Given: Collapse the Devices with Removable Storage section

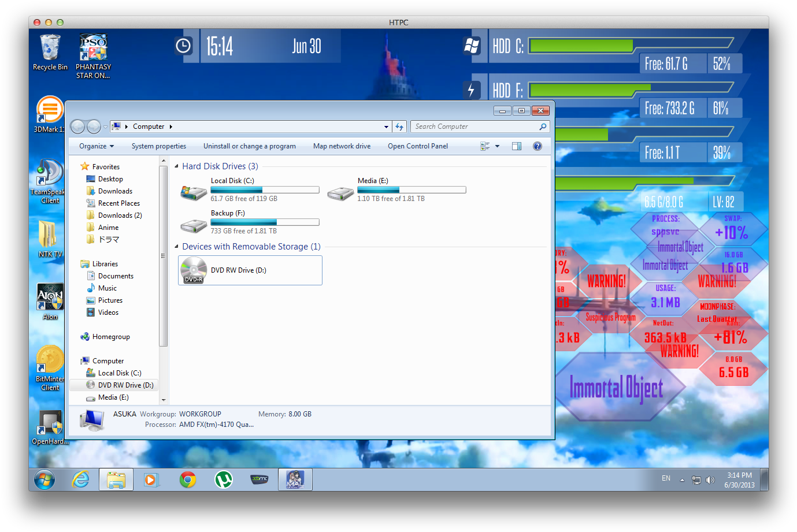Looking at the screenshot, I should tap(176, 246).
